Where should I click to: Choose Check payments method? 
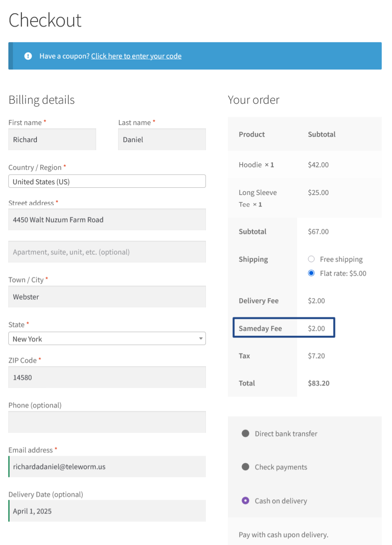245,467
